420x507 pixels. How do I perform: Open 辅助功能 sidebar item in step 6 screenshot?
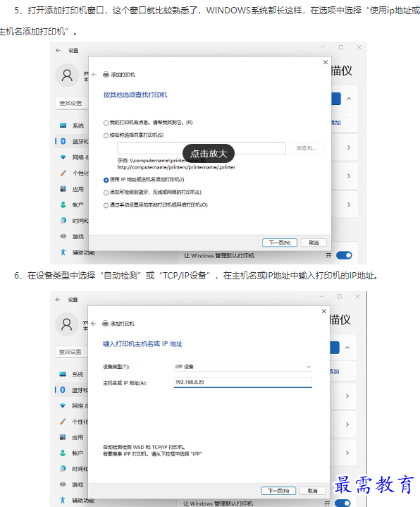(77, 500)
